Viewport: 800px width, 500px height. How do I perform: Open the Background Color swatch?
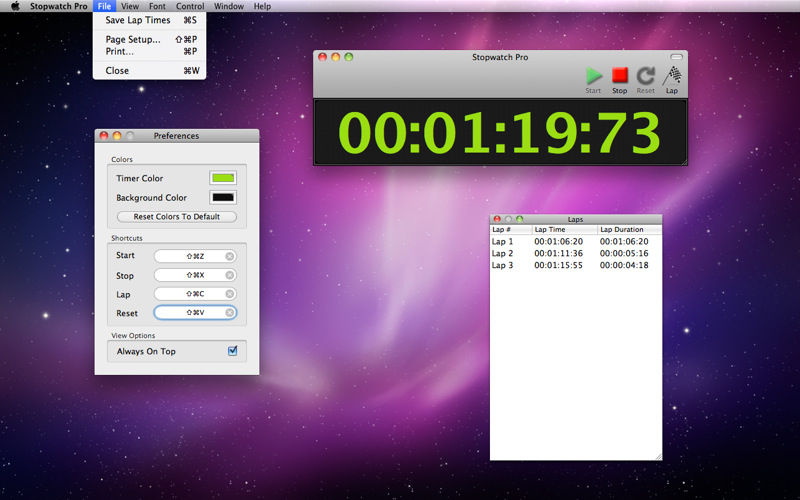click(x=223, y=197)
